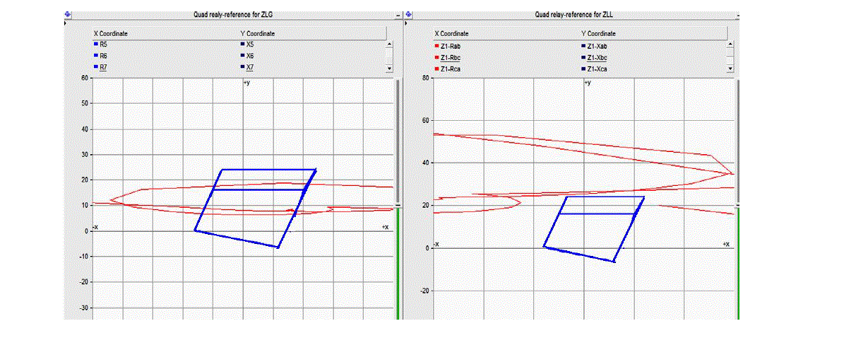868x338 pixels.
Task: Click the dark swatch beside Z1-Xca
Action: 583,69
